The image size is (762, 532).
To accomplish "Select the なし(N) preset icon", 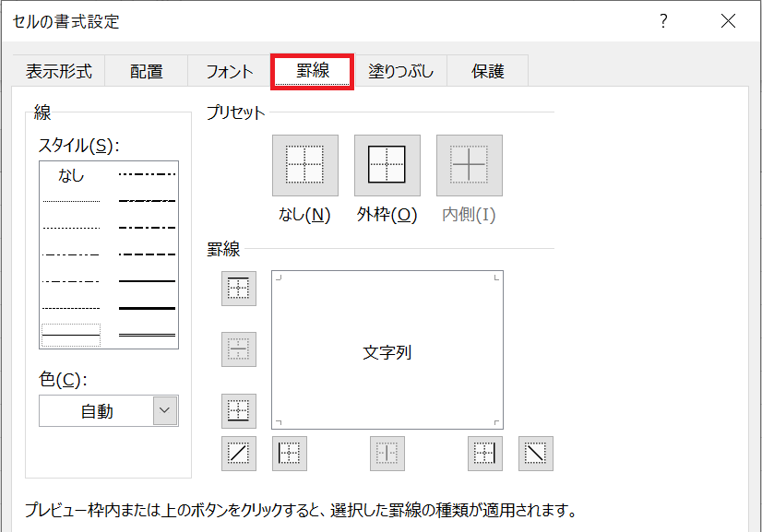I will [x=304, y=166].
